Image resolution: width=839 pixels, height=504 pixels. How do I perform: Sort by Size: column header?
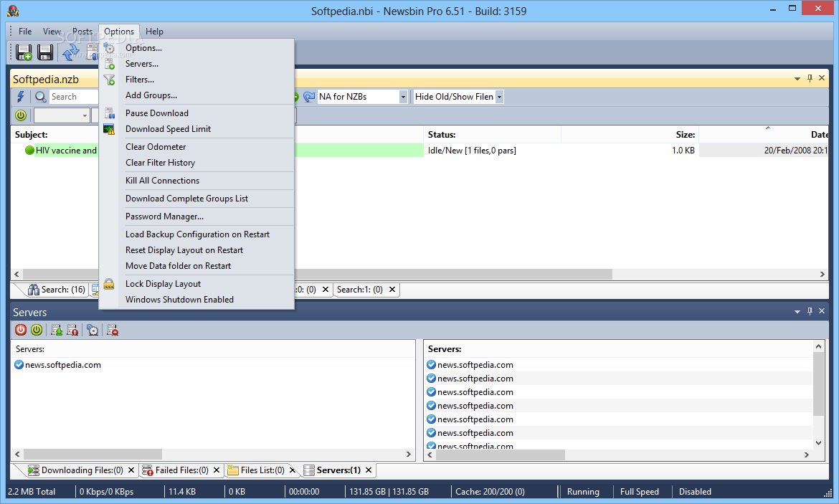pos(630,135)
